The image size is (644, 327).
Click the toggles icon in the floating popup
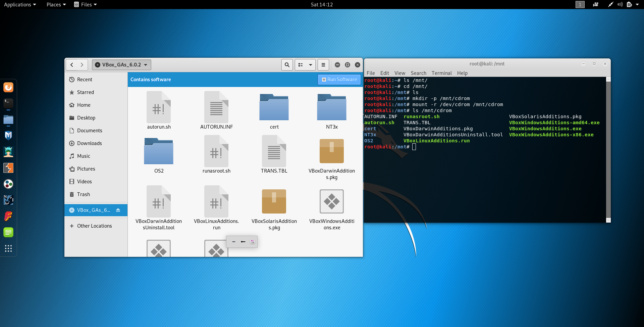(x=252, y=241)
